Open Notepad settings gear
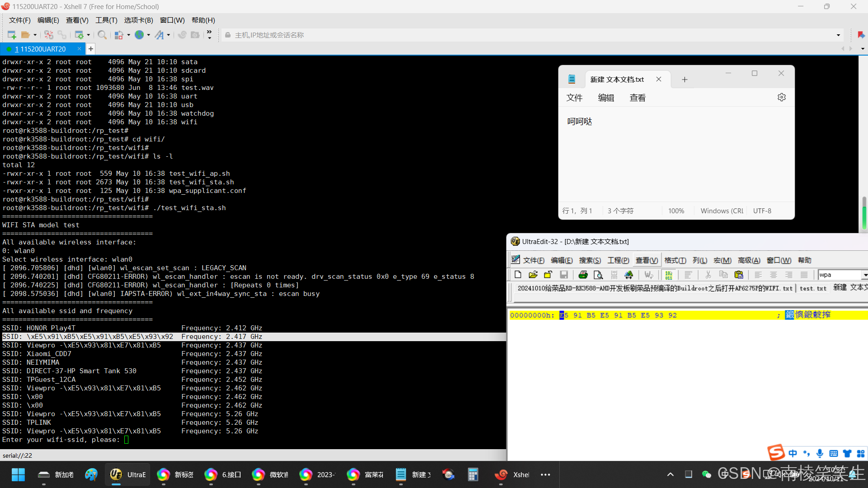Viewport: 868px width, 488px height. tap(782, 97)
